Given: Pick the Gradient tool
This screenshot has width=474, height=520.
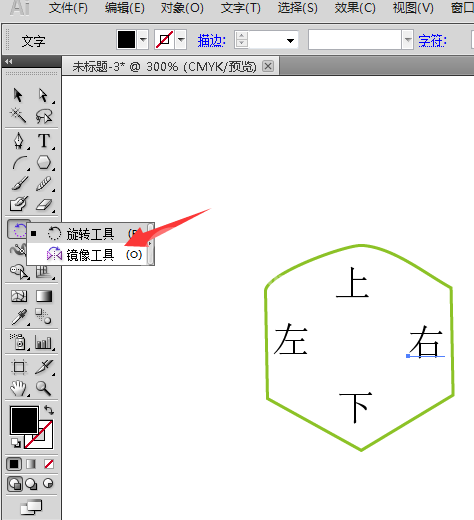Looking at the screenshot, I should point(44,296).
